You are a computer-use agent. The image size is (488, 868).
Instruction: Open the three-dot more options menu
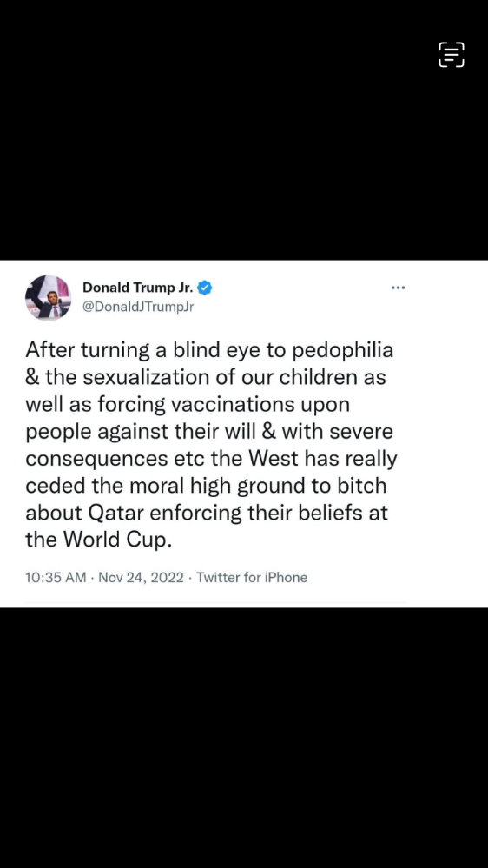398,288
